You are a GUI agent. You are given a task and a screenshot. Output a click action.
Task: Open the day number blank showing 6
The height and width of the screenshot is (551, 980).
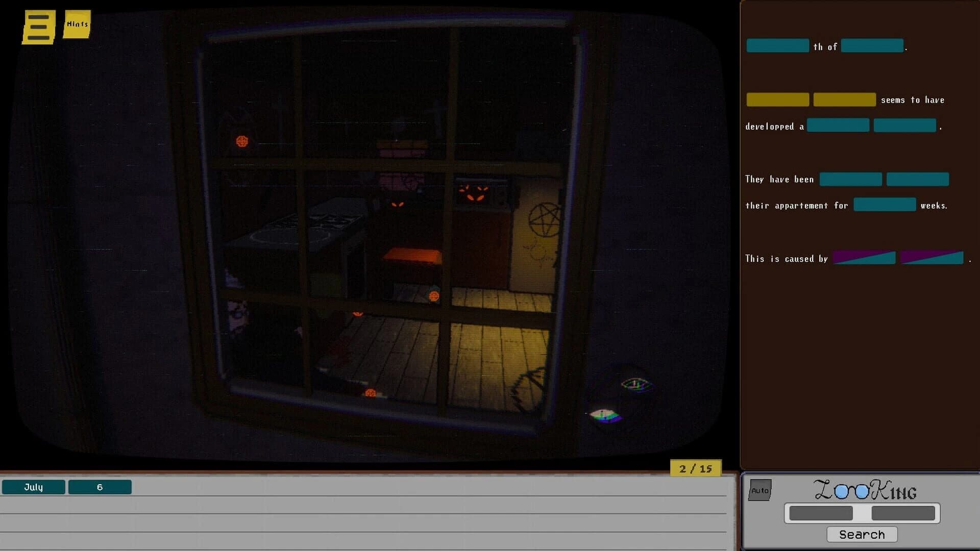[x=100, y=487]
